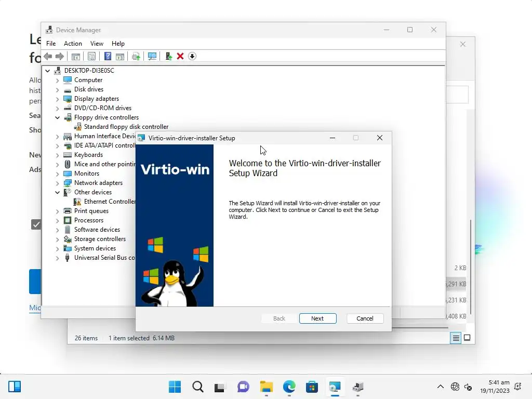Click the Back arrow in Device Manager toolbar
The image size is (532, 399).
48,56
